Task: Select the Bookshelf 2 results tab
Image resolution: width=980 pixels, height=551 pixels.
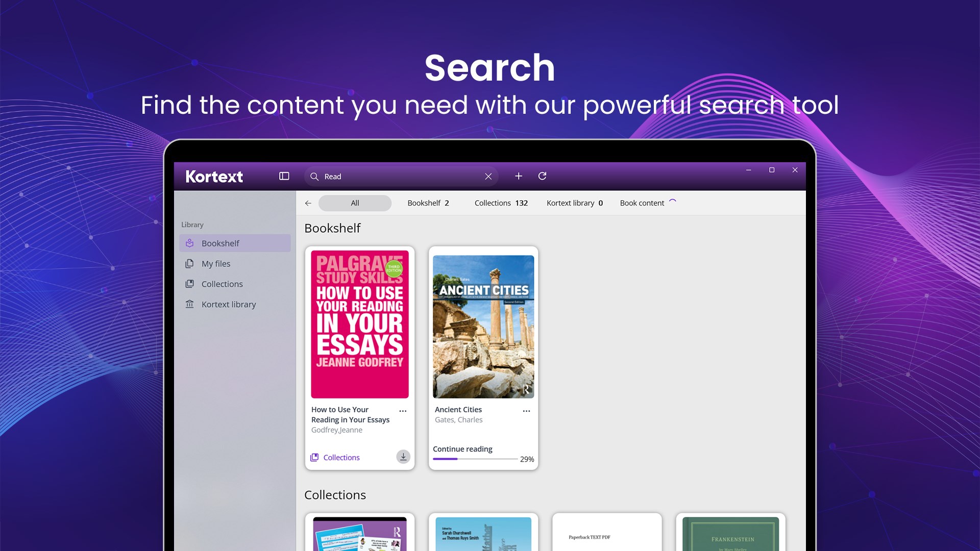Action: 428,203
